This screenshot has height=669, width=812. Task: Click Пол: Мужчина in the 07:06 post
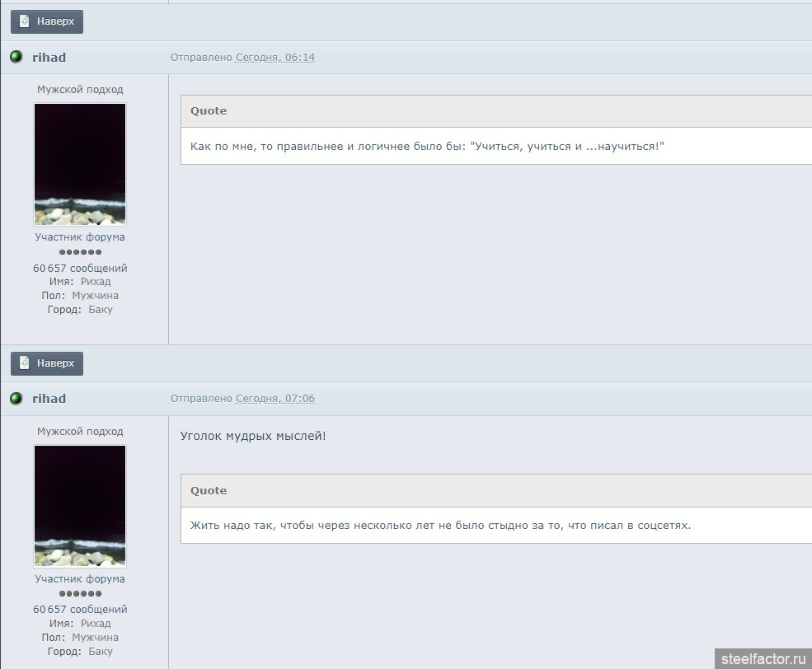(80, 638)
